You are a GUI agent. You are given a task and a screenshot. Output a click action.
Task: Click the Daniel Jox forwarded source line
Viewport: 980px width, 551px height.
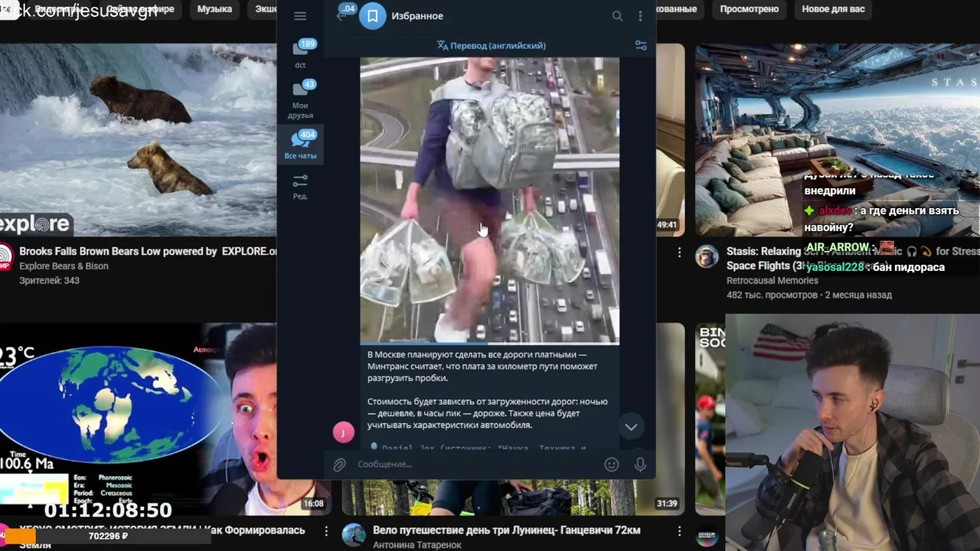(x=479, y=447)
